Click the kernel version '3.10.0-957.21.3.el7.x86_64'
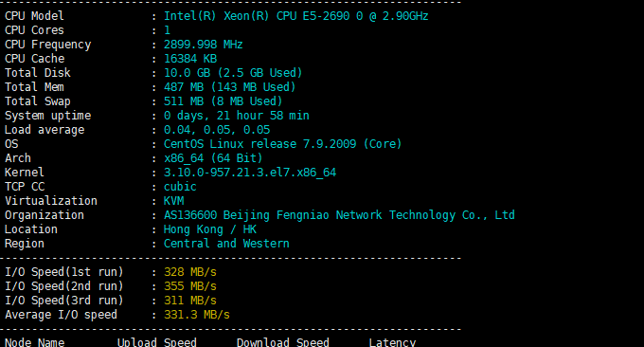Screen dimensions: 644x347 tap(250, 173)
